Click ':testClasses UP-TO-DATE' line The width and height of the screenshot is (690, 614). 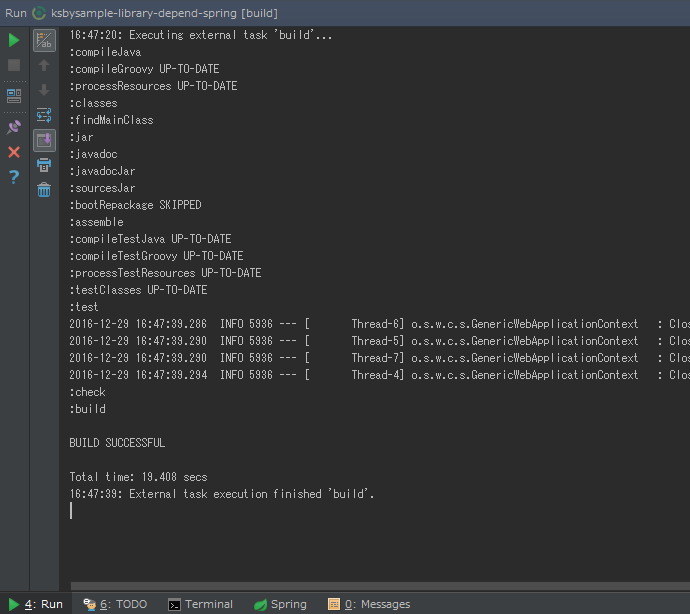tap(138, 290)
